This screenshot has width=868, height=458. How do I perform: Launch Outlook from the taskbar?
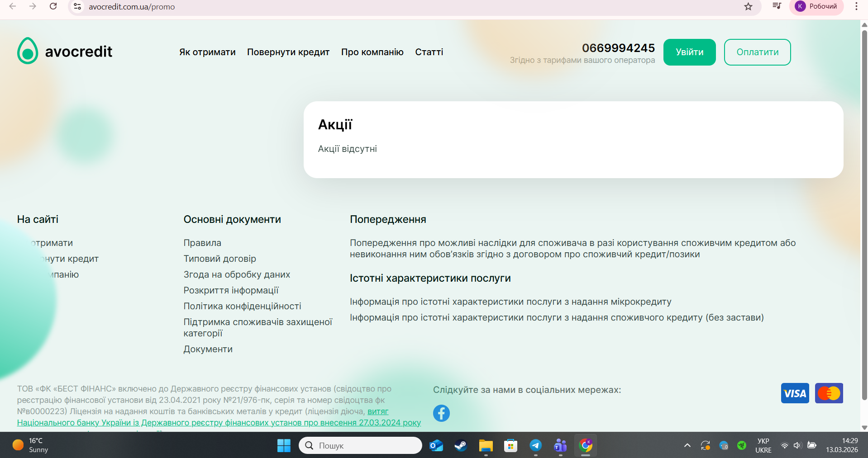(x=436, y=445)
